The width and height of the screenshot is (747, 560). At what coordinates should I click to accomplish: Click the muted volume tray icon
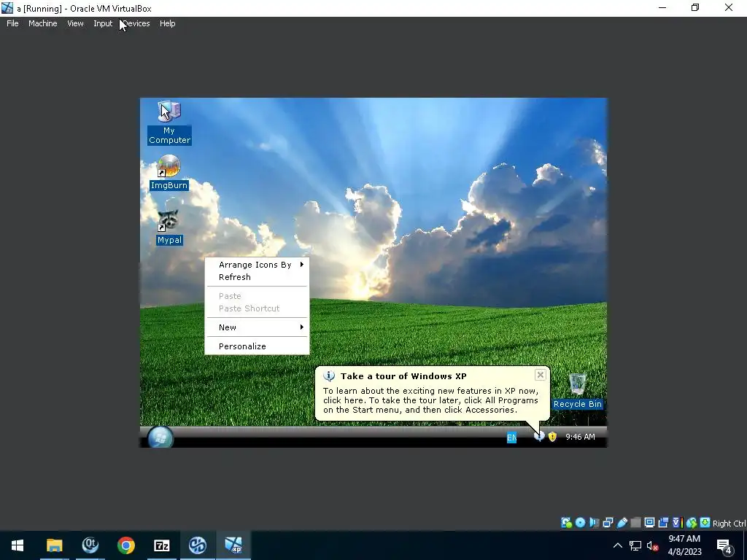point(653,545)
